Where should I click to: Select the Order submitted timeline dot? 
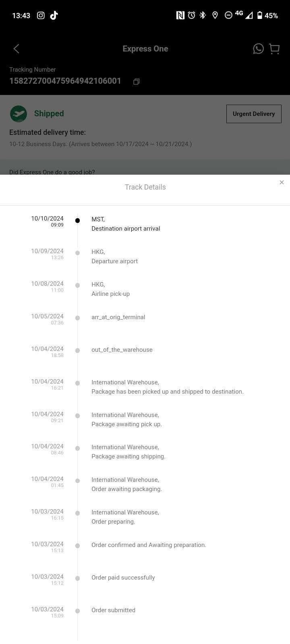coord(77,611)
